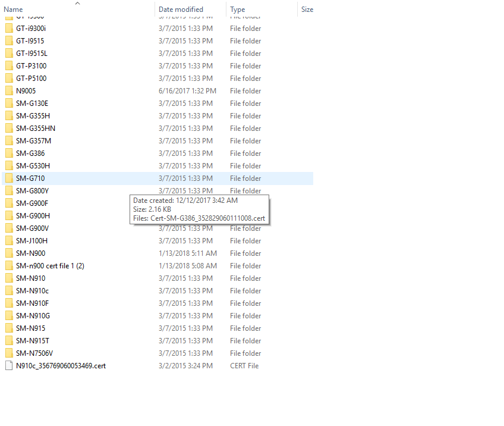The width and height of the screenshot is (504, 426).
Task: Select the SM-G900H folder icon
Action: click(x=9, y=216)
